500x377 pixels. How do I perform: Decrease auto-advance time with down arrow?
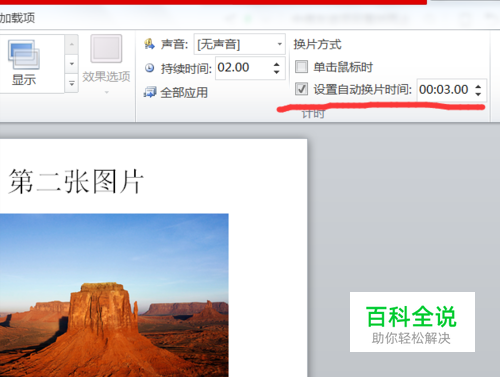(478, 94)
